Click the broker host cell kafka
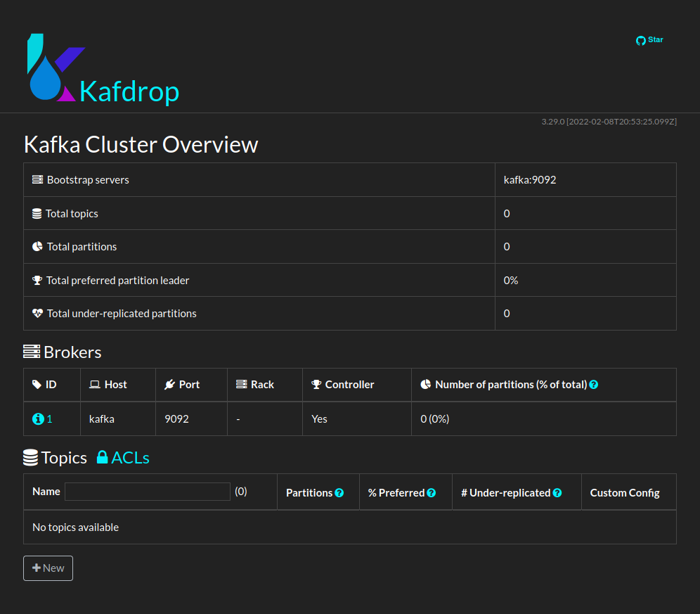This screenshot has height=614, width=700. [102, 419]
